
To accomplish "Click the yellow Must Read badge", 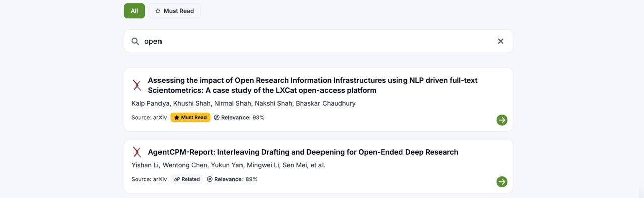I will tap(190, 117).
